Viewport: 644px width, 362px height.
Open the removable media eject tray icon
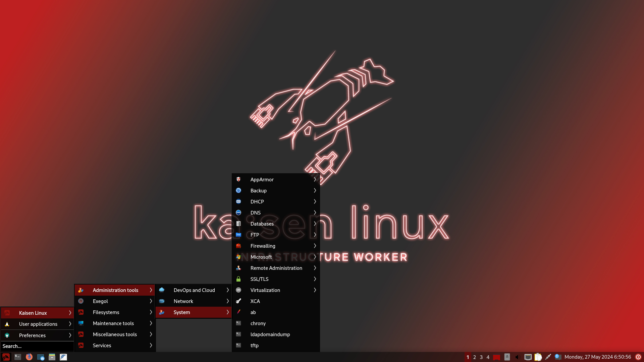click(507, 357)
